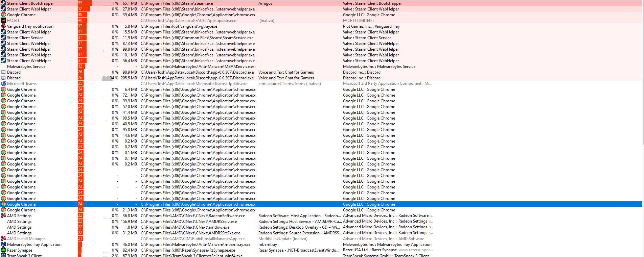Click the FACE IT LIMITED company cell

358,21
